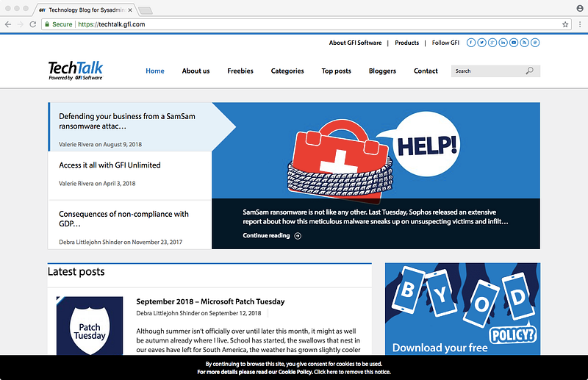Click the browser forward arrow
Image resolution: width=588 pixels, height=380 pixels.
pyautogui.click(x=21, y=24)
